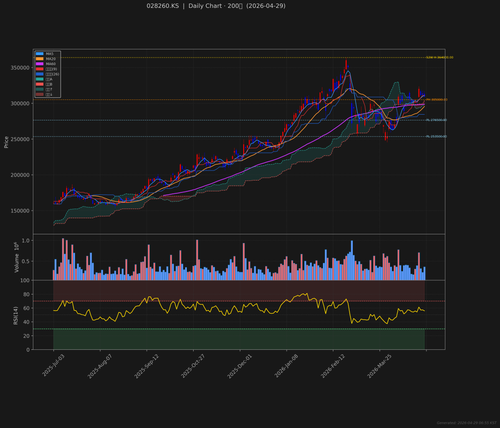
Task: Click the orange MA20 legend swatch
Action: click(40, 59)
